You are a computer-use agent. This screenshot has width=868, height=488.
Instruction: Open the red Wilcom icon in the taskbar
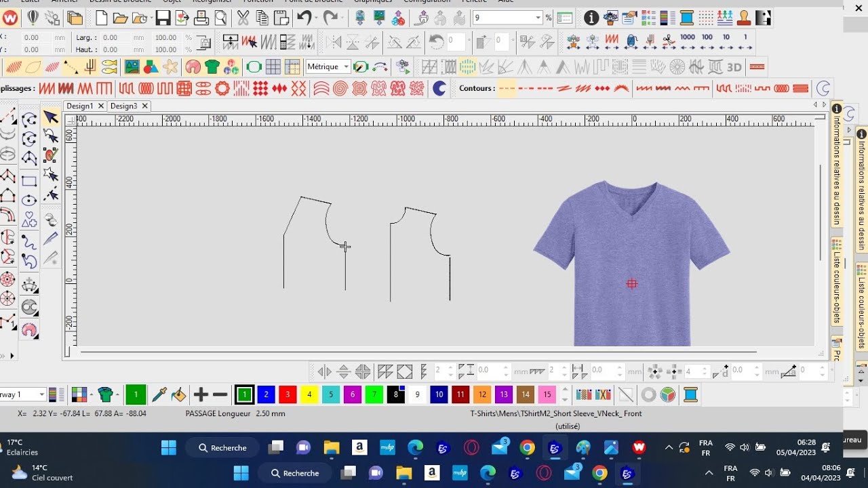[x=639, y=447]
